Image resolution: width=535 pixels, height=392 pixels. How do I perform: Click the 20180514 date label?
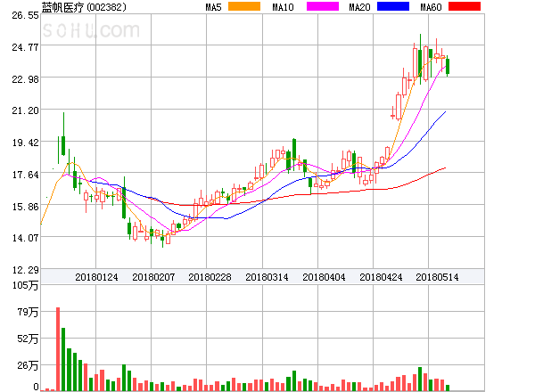[x=437, y=277]
